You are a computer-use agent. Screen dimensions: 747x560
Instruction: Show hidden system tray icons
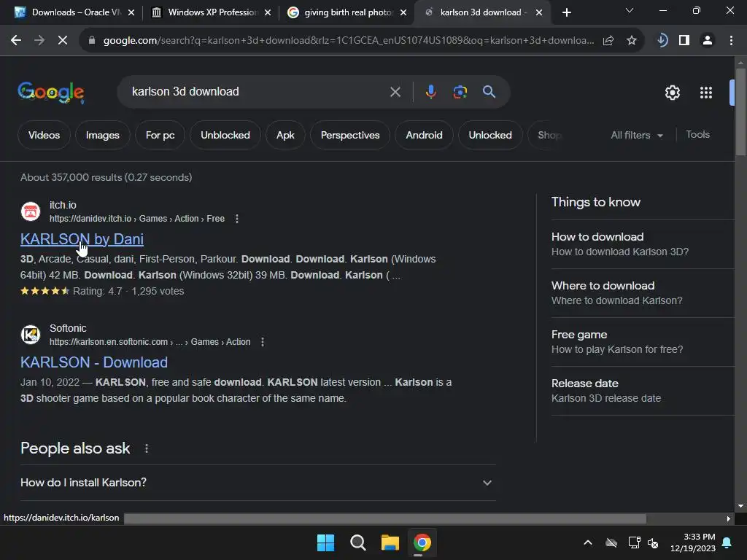pos(588,542)
